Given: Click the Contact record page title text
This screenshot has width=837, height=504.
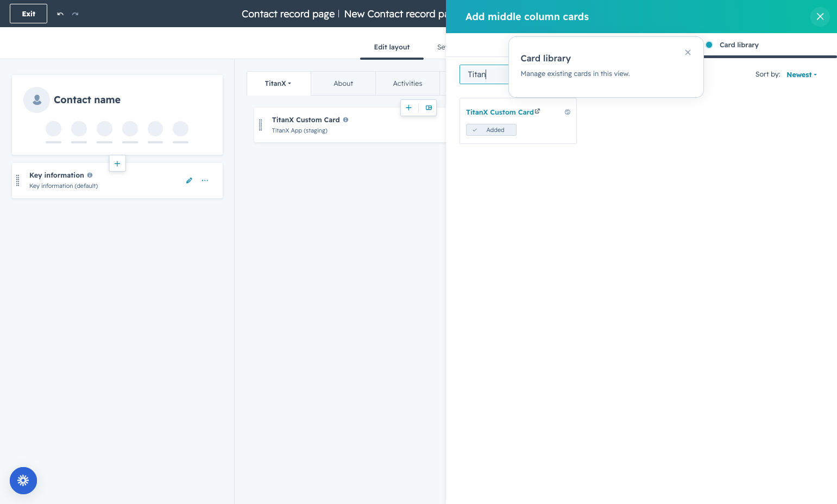Looking at the screenshot, I should pos(288,14).
